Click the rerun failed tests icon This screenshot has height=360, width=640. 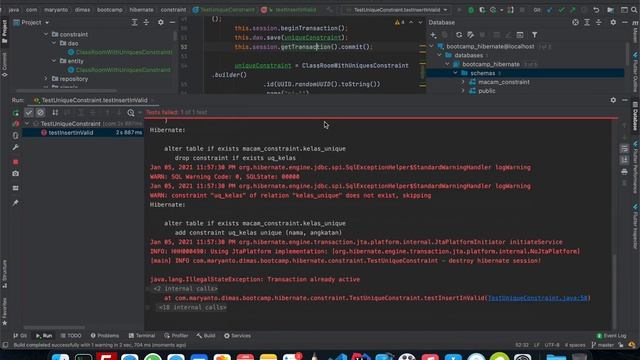pos(16,123)
